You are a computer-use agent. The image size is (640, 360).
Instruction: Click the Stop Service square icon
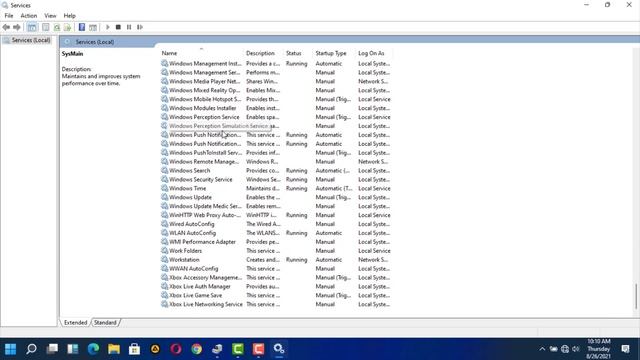point(118,27)
